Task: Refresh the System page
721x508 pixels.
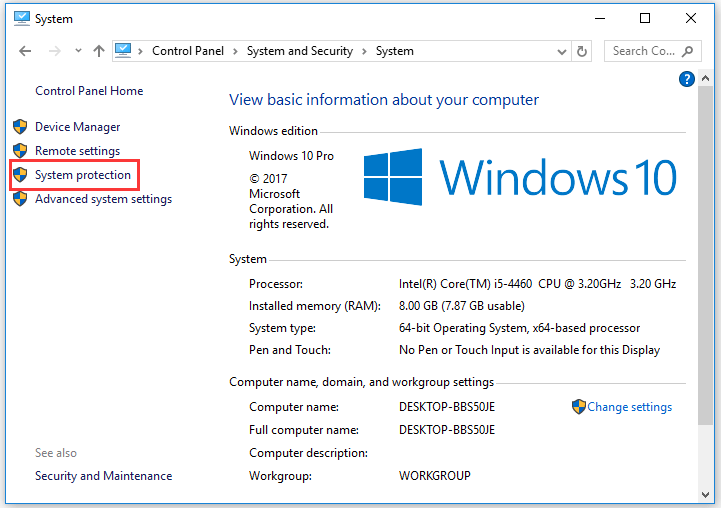Action: point(582,51)
